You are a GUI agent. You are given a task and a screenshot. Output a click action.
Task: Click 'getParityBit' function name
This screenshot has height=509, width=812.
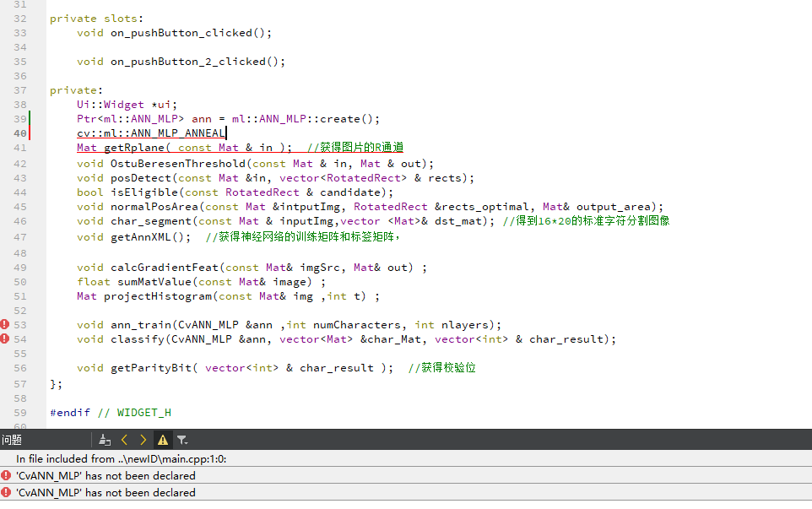point(151,368)
